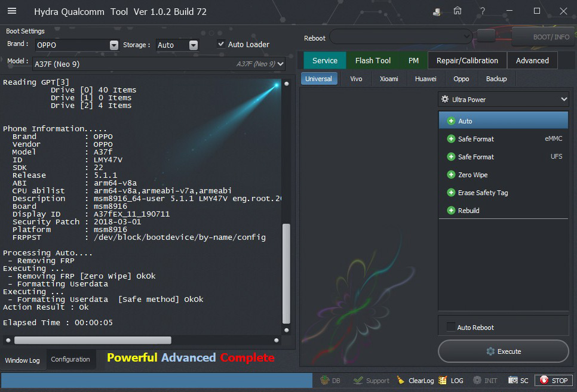Disable the Auto Loader checkbox
The image size is (577, 392).
[x=222, y=44]
